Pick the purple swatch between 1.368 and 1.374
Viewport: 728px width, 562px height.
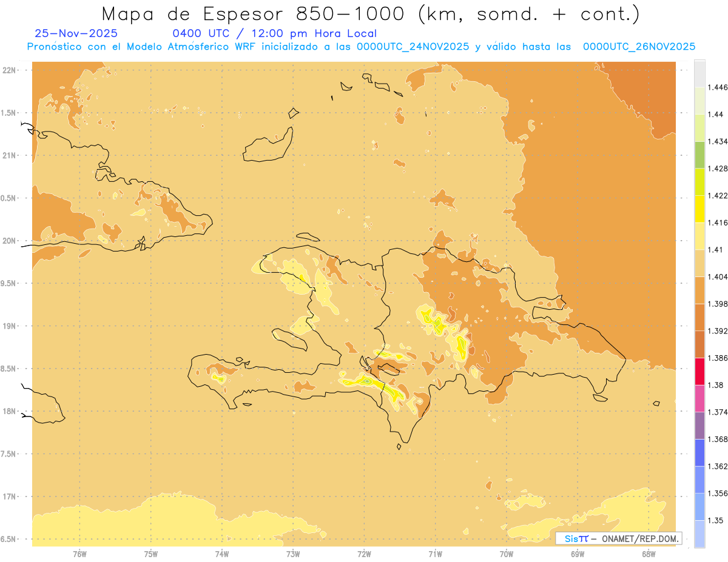click(699, 426)
